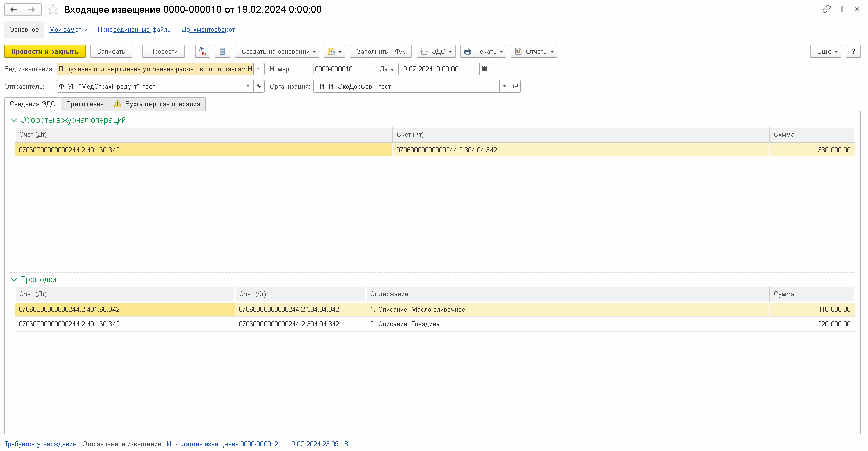Image resolution: width=868 pixels, height=451 pixels.
Task: Expand the Вид извещения dropdown list
Action: click(259, 69)
